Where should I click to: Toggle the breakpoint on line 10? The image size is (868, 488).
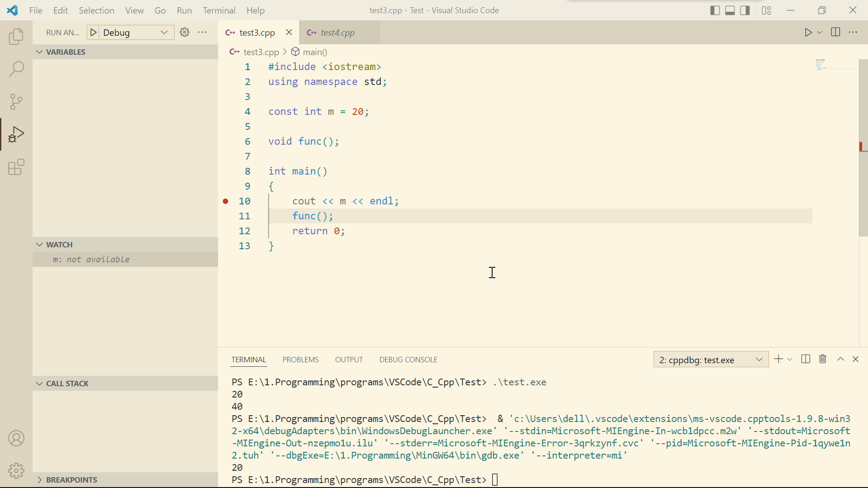225,201
